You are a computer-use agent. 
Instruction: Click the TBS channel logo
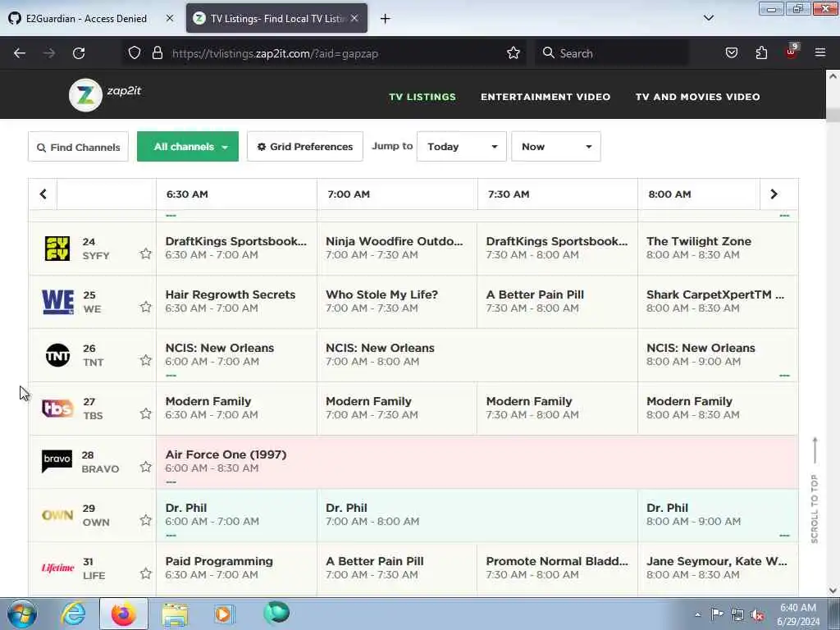[x=57, y=409]
